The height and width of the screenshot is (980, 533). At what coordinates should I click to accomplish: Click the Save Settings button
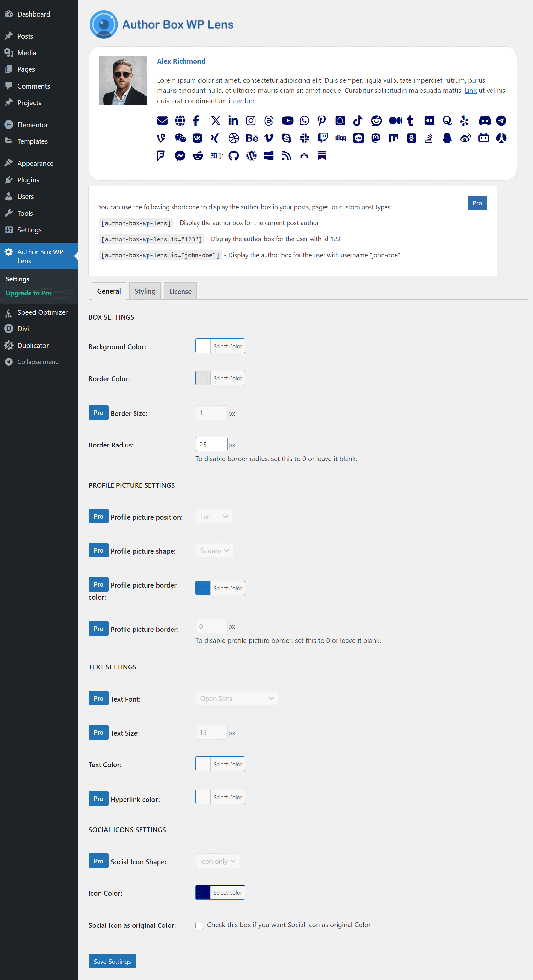pyautogui.click(x=112, y=961)
